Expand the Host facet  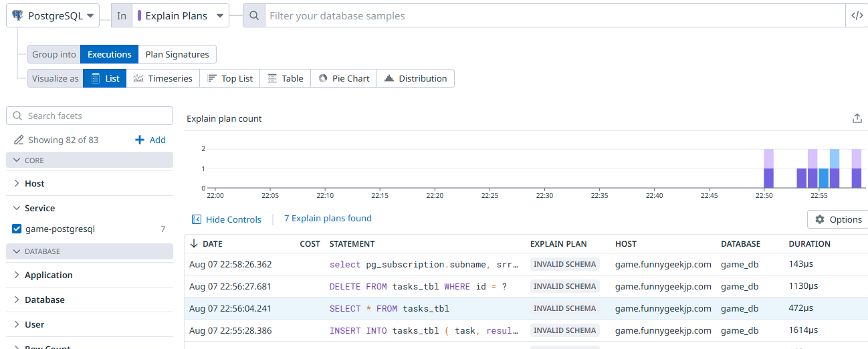click(35, 183)
